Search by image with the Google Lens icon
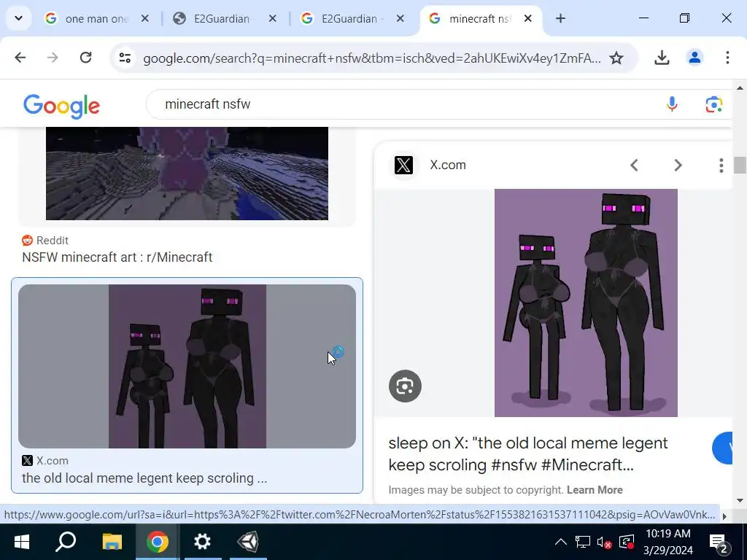 (x=713, y=104)
